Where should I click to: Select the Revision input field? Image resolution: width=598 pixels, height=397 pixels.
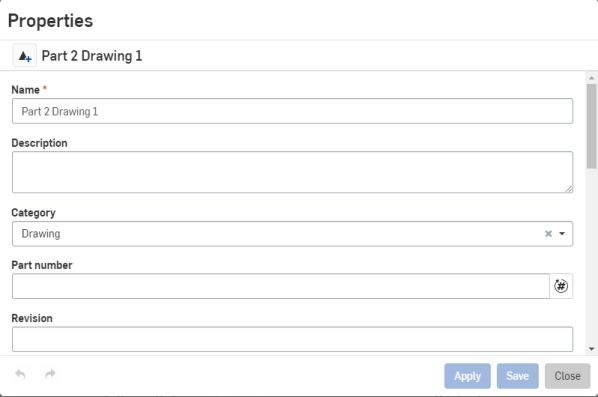[x=292, y=339]
